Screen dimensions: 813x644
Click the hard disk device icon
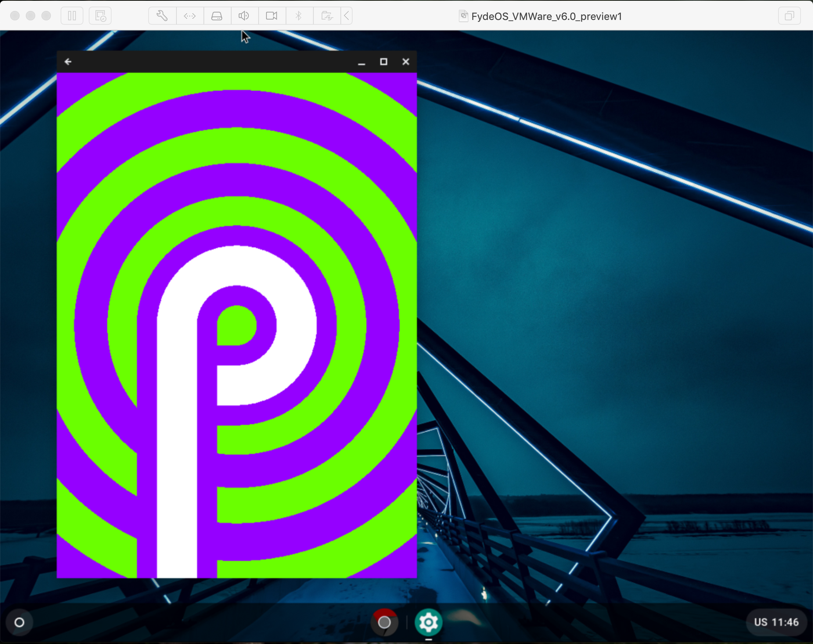click(x=217, y=16)
